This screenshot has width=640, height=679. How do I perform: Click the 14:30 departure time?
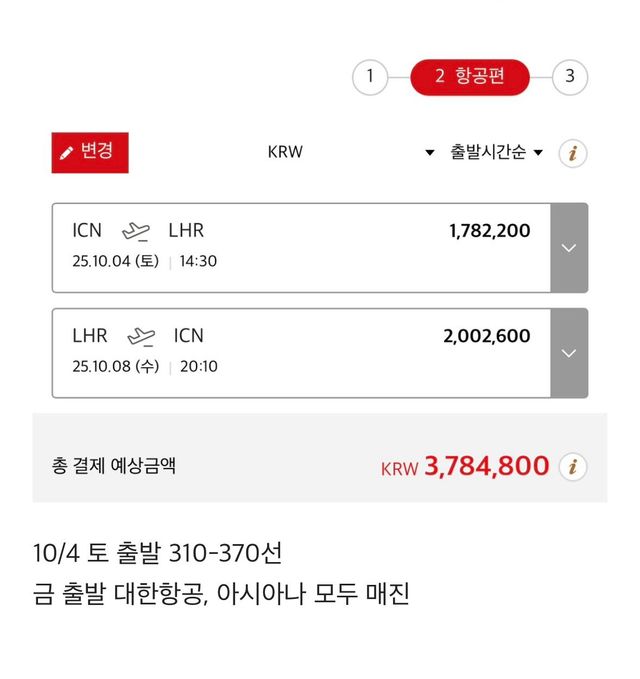pos(198,262)
